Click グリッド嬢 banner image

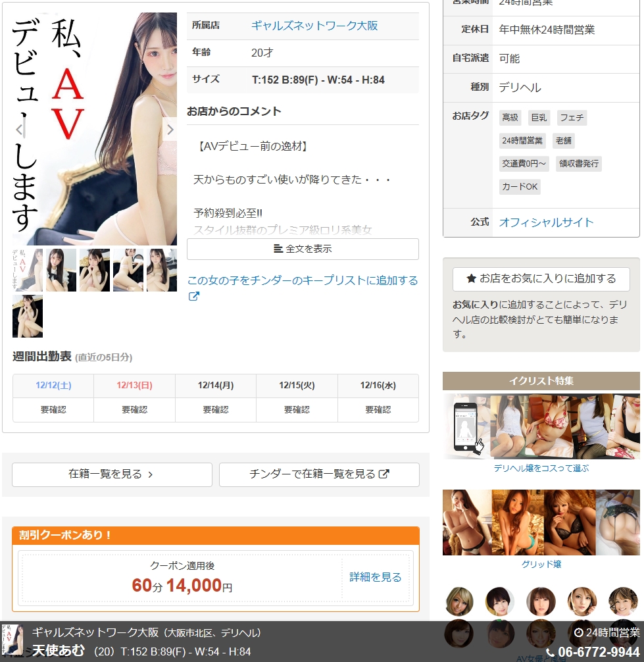coord(541,522)
